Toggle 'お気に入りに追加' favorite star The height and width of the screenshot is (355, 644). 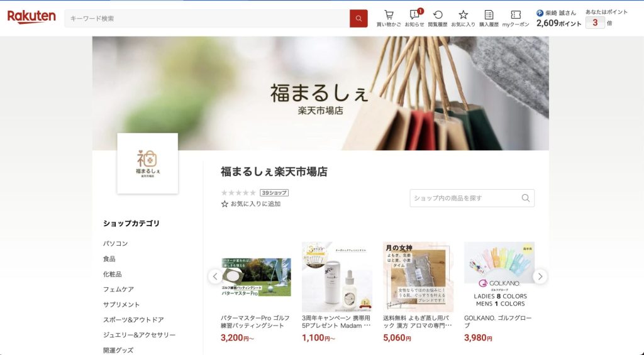225,204
